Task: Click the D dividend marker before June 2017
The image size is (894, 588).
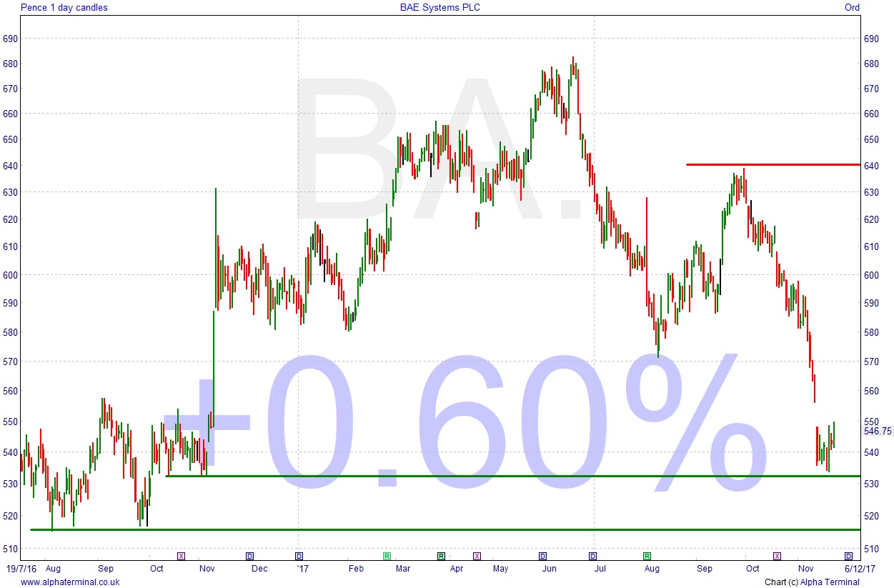Action: tap(542, 556)
